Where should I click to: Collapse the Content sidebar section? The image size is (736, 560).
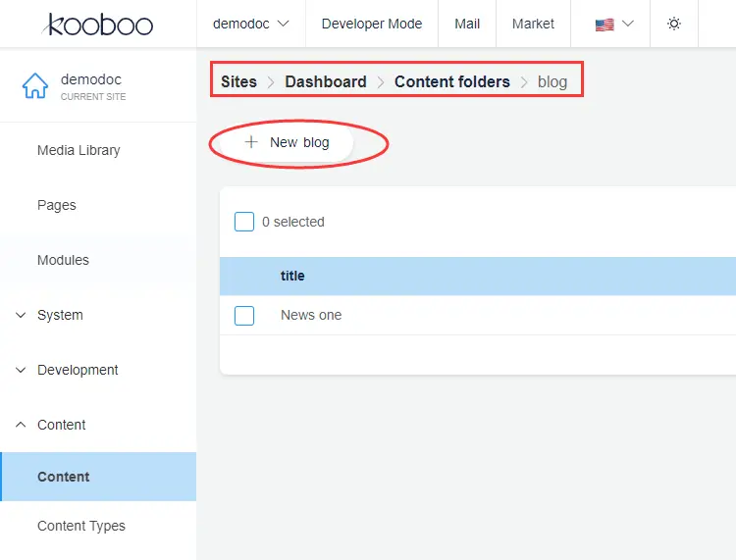pyautogui.click(x=61, y=425)
